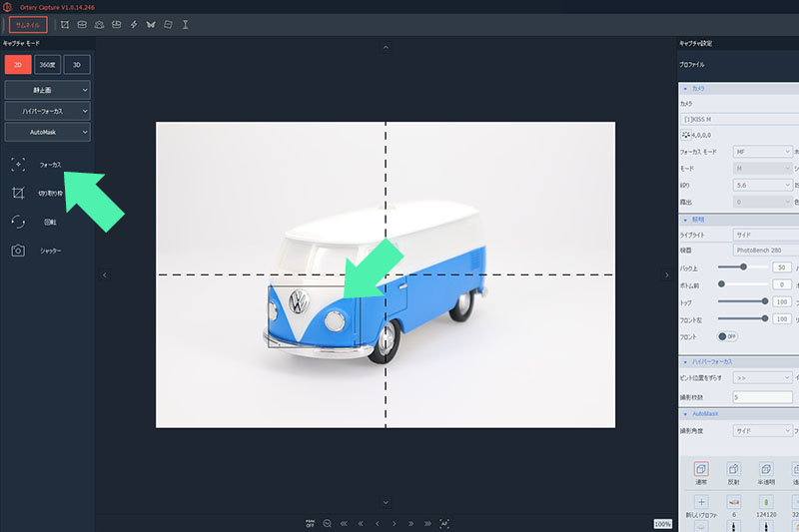The image size is (799, 532).
Task: Select the 2D capture mode button
Action: click(17, 65)
